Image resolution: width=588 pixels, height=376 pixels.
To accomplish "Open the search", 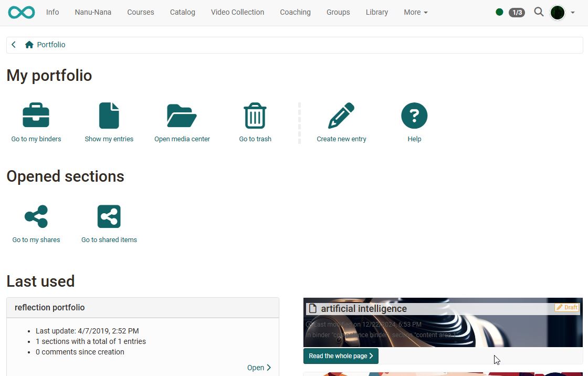I will pos(539,12).
